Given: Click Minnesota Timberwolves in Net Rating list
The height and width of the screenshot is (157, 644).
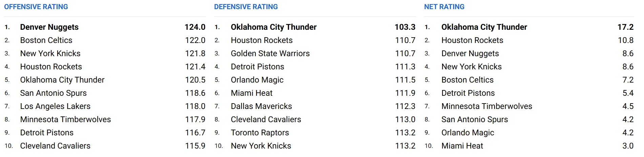Looking at the screenshot, I should click(x=487, y=106).
